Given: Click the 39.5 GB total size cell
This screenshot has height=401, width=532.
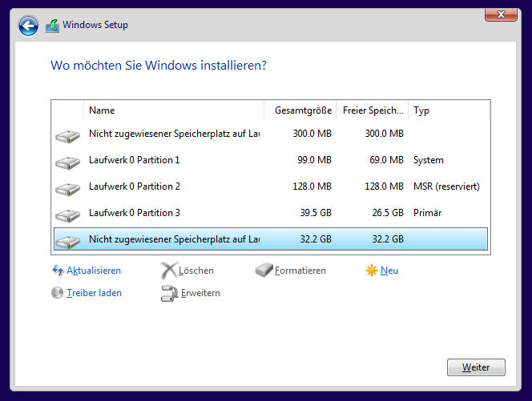Looking at the screenshot, I should (316, 213).
